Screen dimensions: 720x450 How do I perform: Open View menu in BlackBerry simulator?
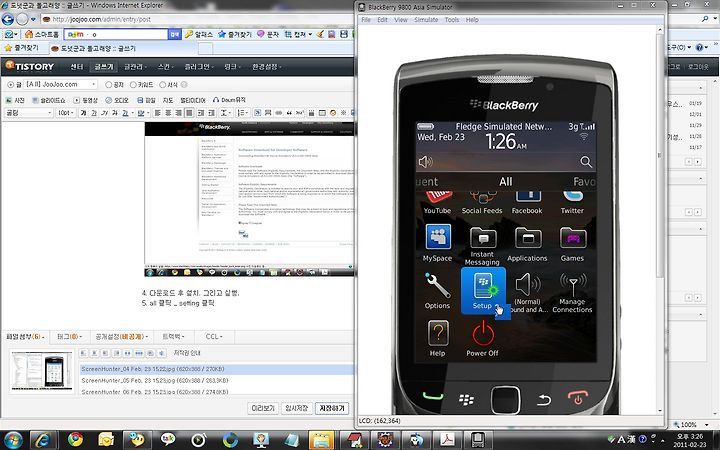click(401, 20)
